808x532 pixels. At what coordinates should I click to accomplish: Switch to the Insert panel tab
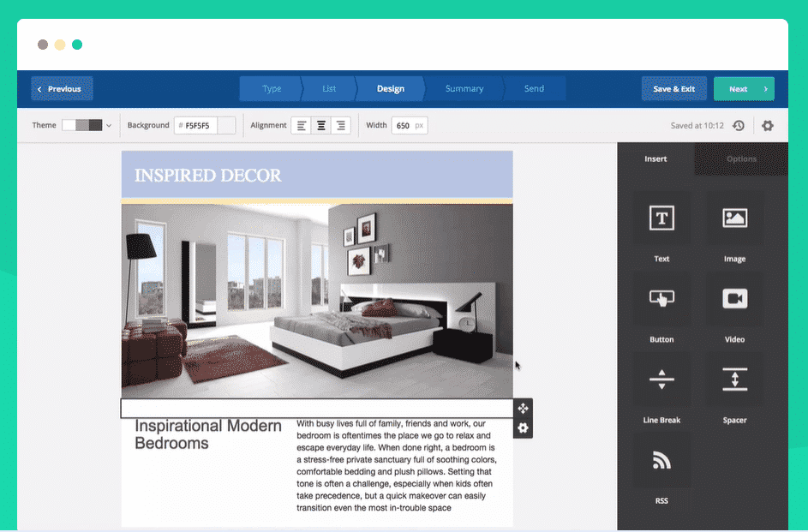(655, 158)
